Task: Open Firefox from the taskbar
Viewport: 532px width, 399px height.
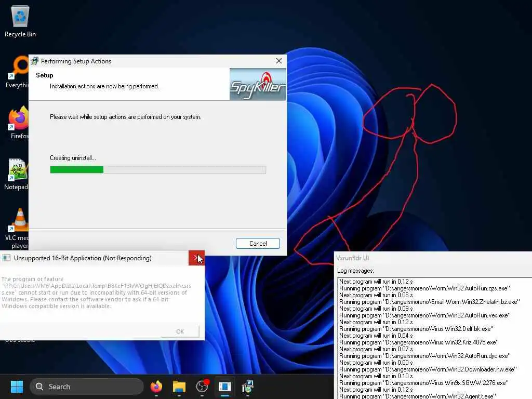Action: [156, 387]
